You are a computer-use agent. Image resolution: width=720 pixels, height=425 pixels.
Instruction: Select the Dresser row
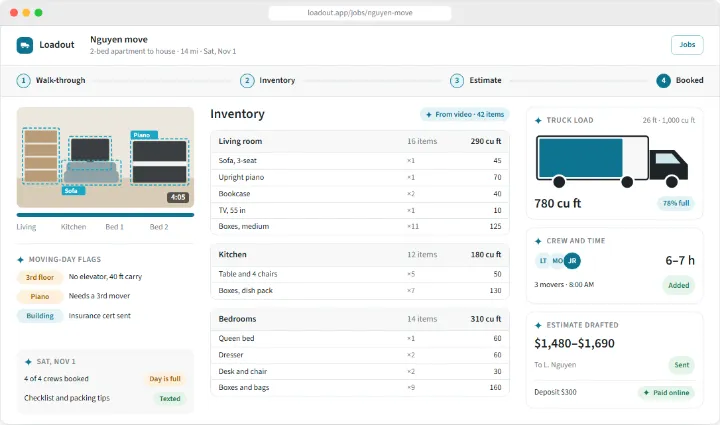click(x=360, y=355)
